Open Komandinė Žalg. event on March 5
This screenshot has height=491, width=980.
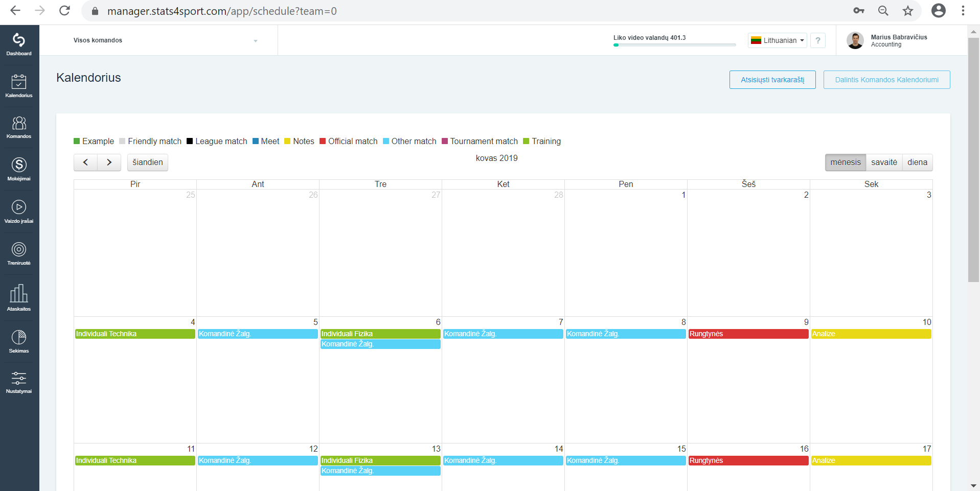[258, 334]
